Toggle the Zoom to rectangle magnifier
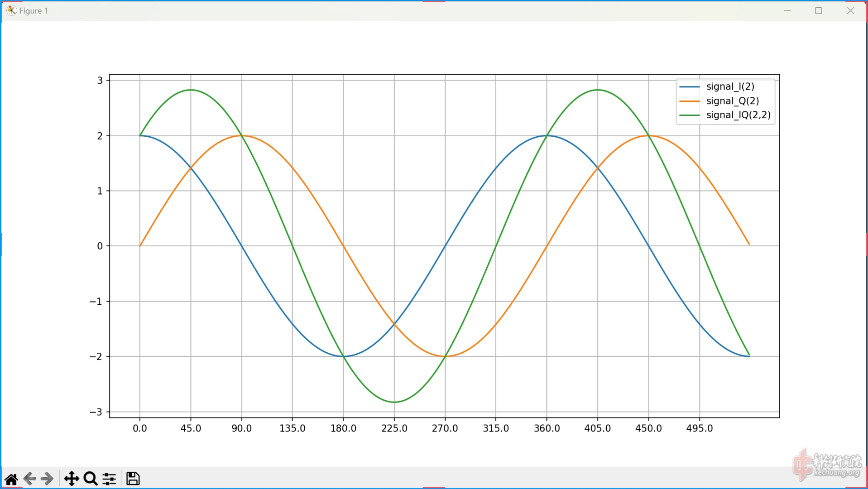 coord(91,479)
